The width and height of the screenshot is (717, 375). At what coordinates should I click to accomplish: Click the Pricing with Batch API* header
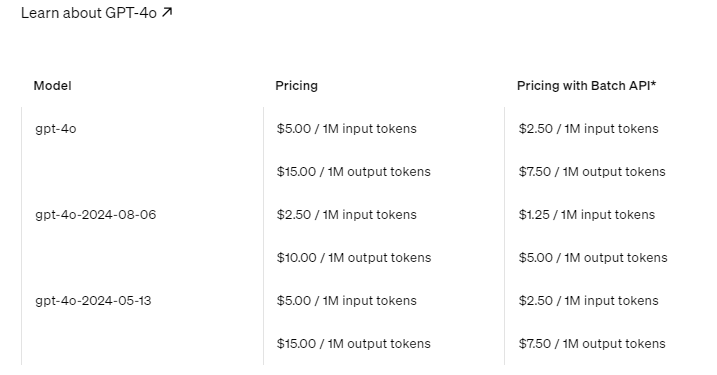pos(586,86)
